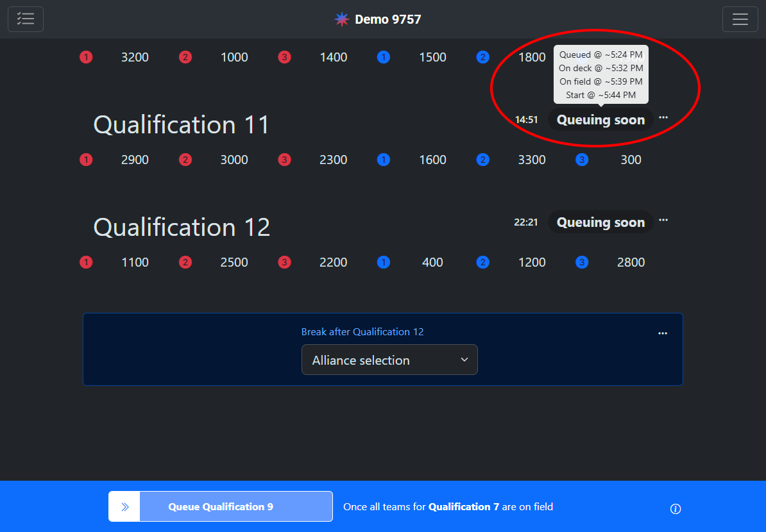Click red 3 team 2200 in Qualification 12

click(333, 262)
